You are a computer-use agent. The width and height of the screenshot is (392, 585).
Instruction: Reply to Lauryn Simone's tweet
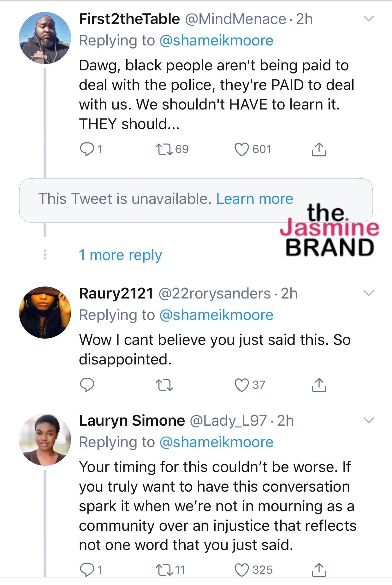[x=87, y=570]
